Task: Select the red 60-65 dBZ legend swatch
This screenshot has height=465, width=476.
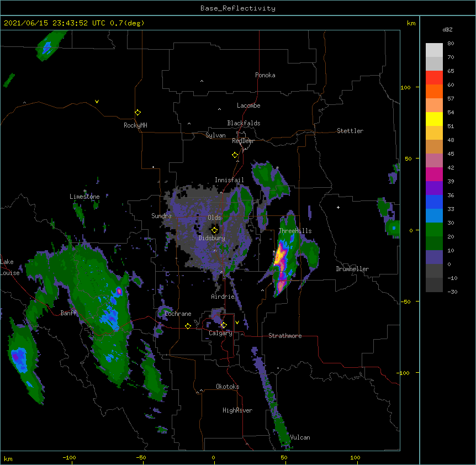Action: pos(434,78)
